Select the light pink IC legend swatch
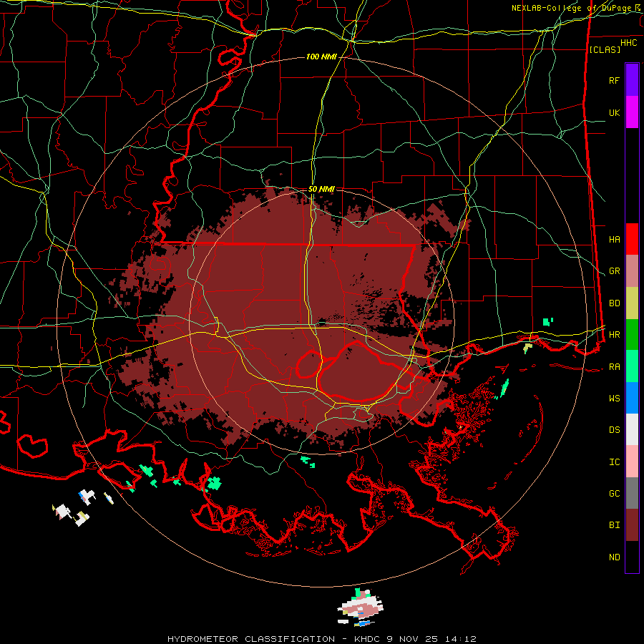 [632, 462]
